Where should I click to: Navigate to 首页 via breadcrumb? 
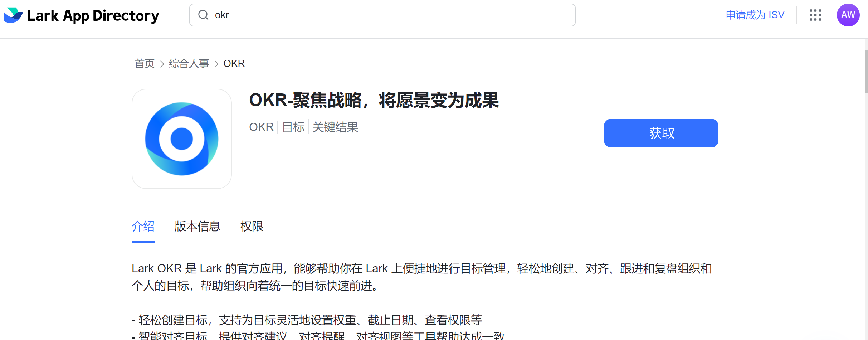click(x=144, y=63)
